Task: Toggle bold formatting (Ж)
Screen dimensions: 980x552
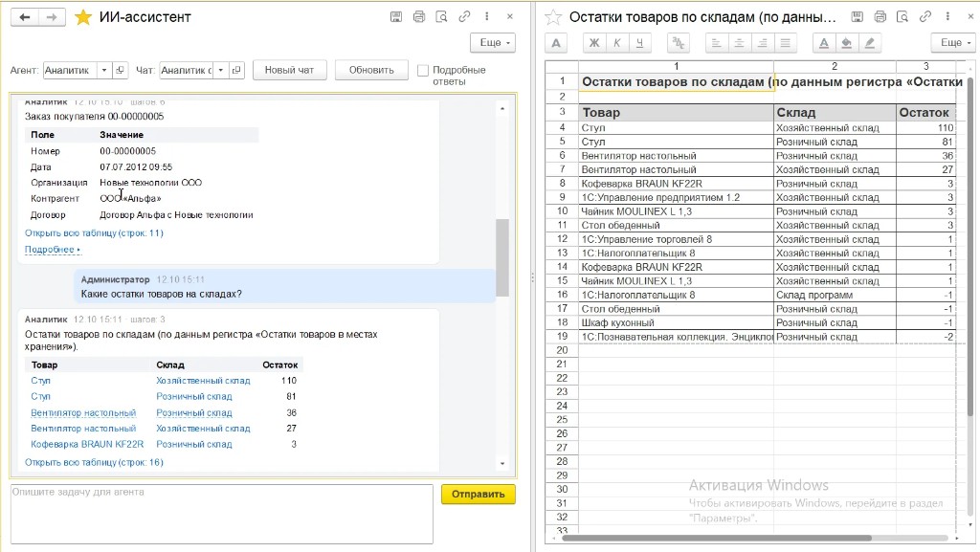Action: [x=594, y=42]
